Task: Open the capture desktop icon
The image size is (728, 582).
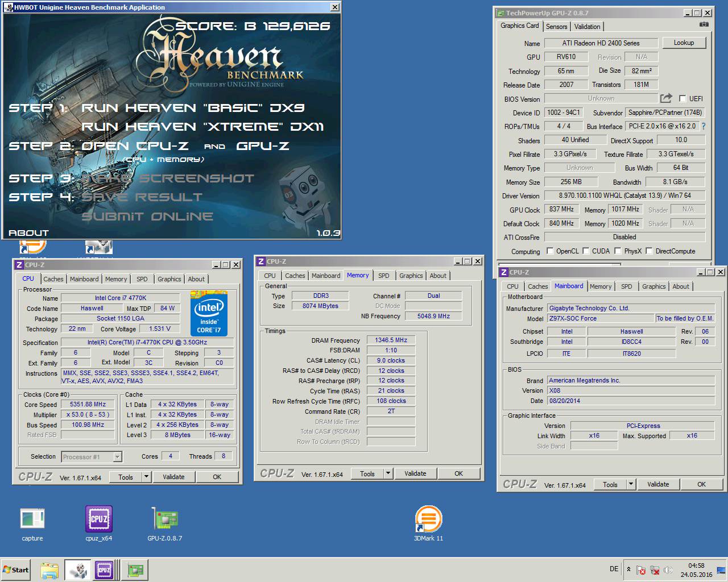Action: coord(32,523)
